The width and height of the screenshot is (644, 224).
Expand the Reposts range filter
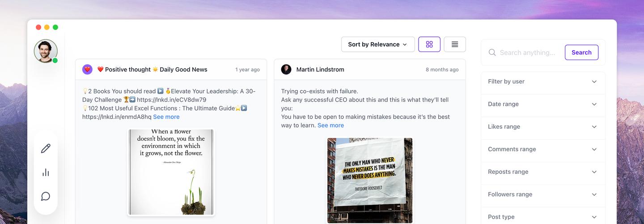pos(543,172)
